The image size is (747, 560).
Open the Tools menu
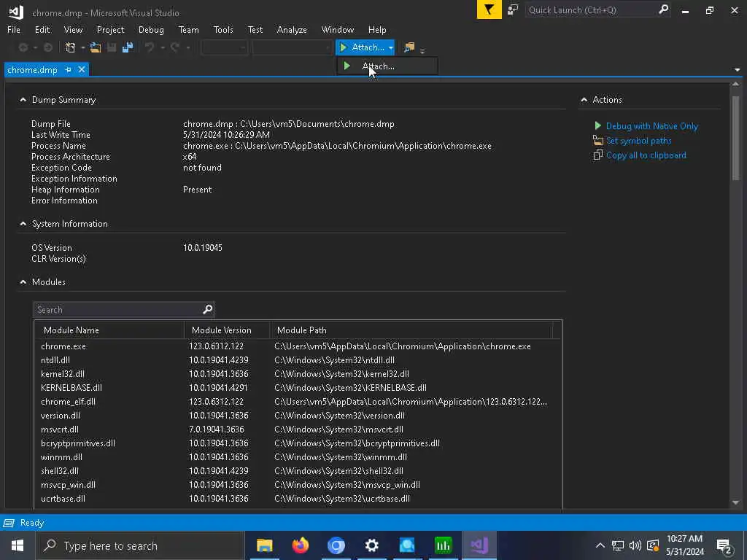coord(223,29)
